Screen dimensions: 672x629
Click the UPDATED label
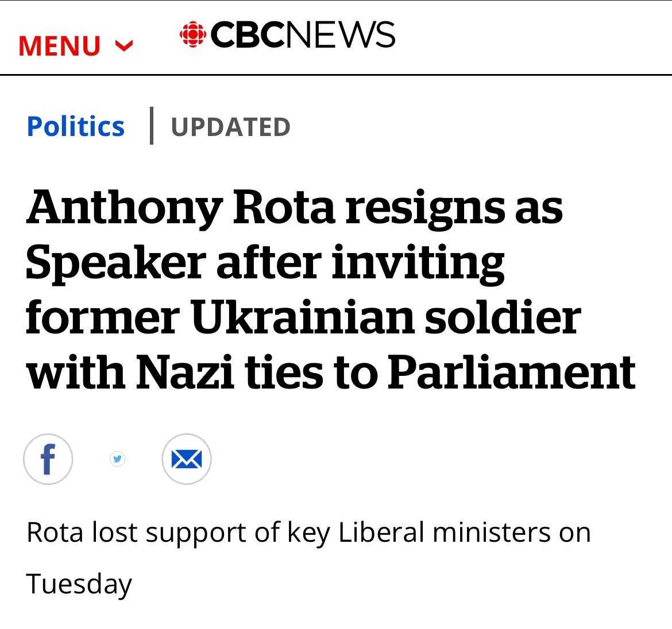pyautogui.click(x=230, y=127)
